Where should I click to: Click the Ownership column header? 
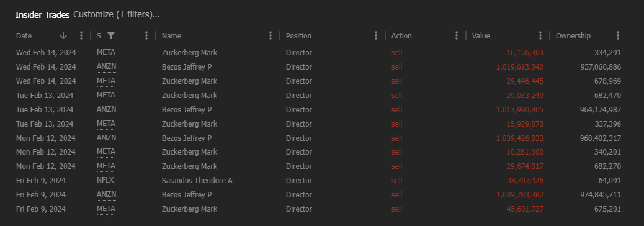tap(573, 36)
